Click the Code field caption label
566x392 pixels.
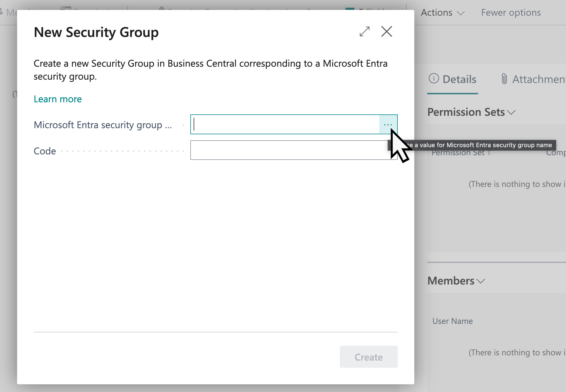point(45,151)
